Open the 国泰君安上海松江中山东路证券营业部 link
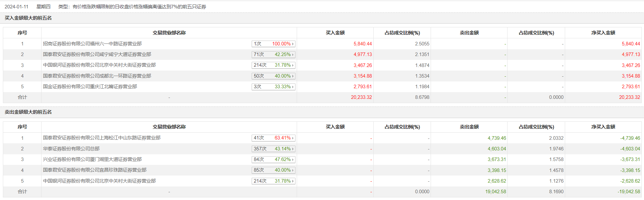The width and height of the screenshot is (644, 200). [102, 138]
